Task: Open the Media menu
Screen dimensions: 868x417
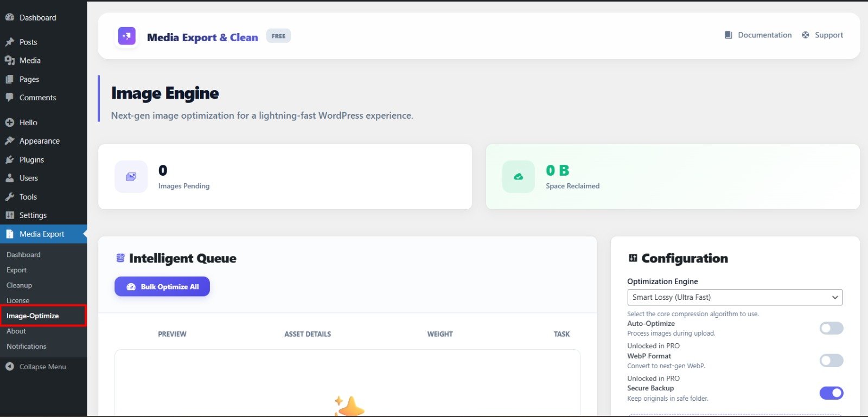Action: pyautogui.click(x=43, y=60)
